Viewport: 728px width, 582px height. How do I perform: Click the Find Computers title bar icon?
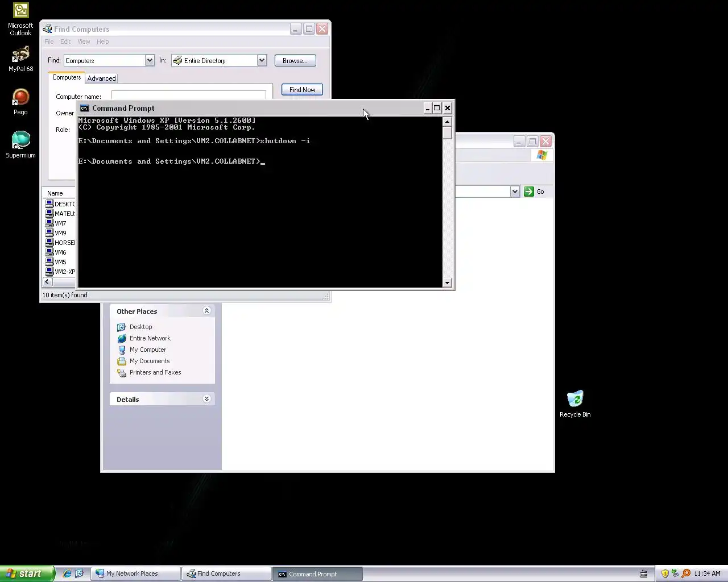click(x=48, y=29)
